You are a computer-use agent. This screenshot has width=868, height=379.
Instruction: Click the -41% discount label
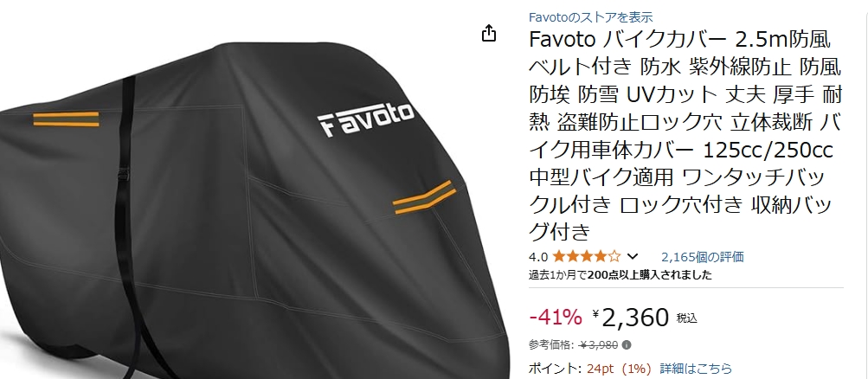pos(556,317)
